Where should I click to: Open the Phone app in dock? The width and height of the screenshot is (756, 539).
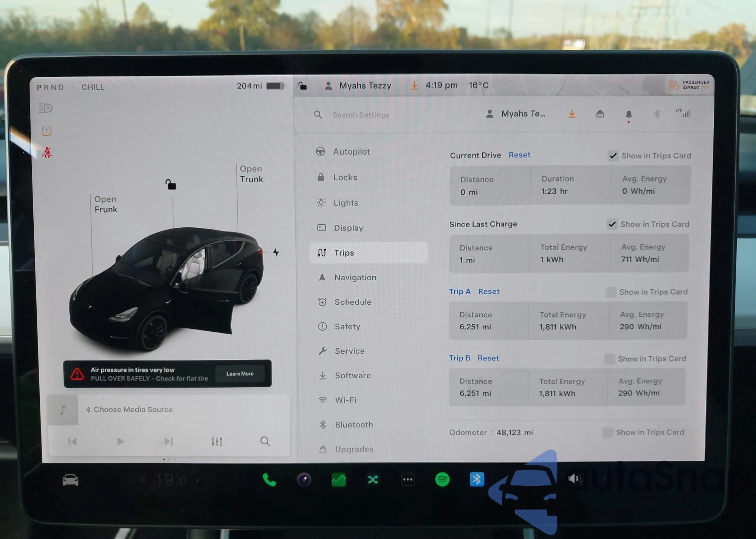269,480
